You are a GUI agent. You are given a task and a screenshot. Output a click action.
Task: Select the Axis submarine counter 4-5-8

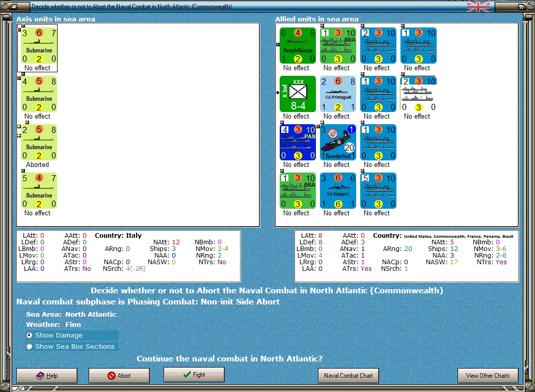[39, 94]
